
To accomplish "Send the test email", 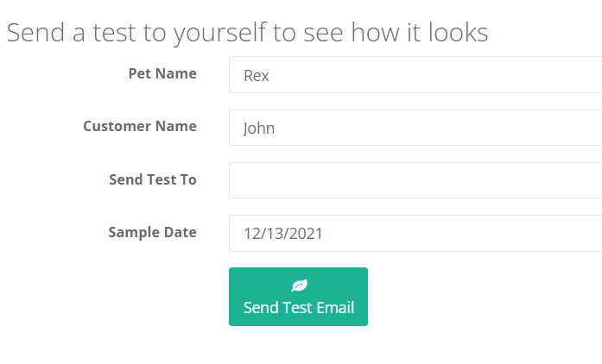I will [298, 297].
